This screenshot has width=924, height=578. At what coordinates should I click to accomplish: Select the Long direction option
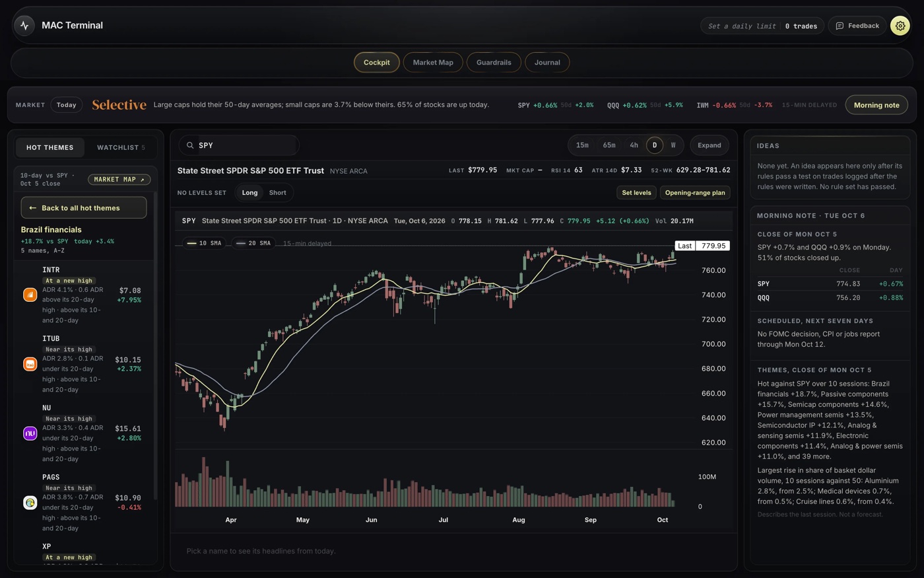pyautogui.click(x=249, y=193)
